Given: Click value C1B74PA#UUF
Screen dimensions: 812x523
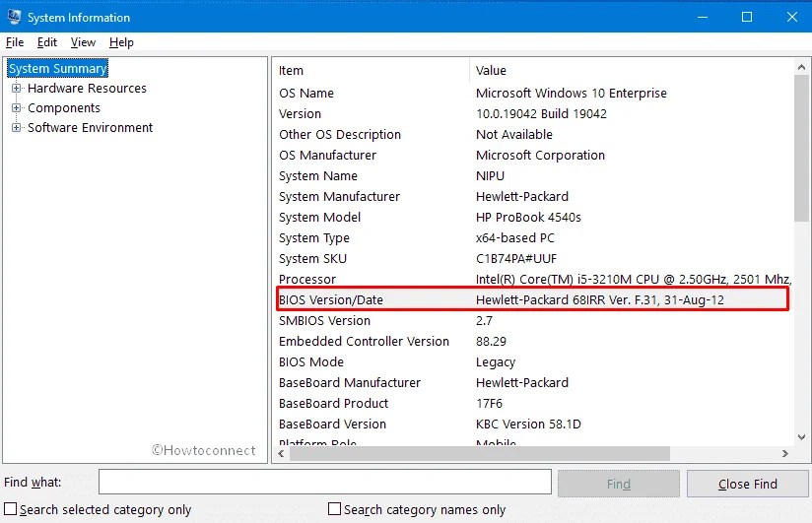Looking at the screenshot, I should click(x=516, y=259).
